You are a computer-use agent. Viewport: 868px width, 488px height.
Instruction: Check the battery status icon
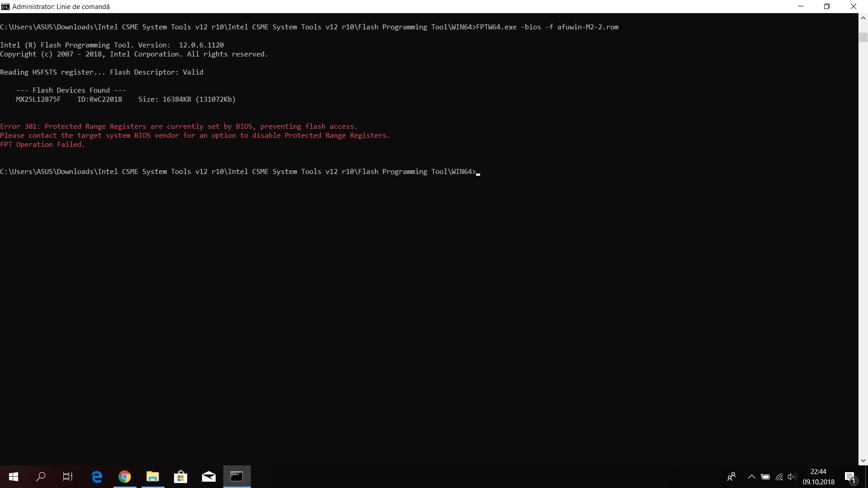click(x=765, y=477)
